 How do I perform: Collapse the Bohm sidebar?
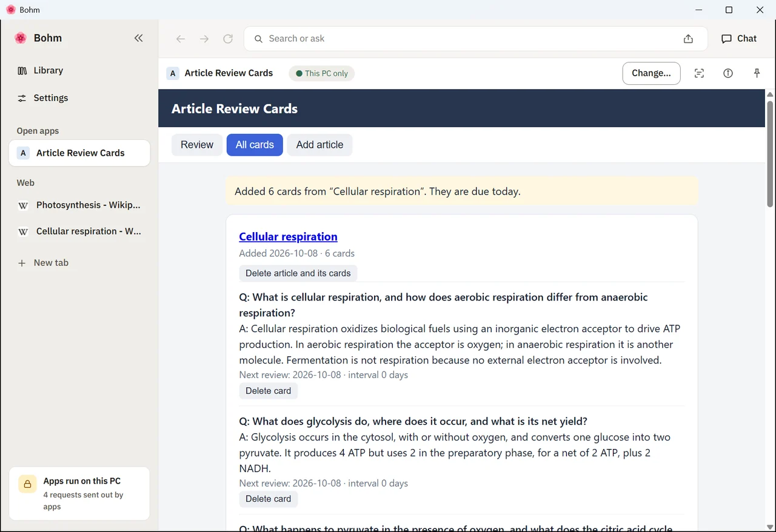point(138,38)
